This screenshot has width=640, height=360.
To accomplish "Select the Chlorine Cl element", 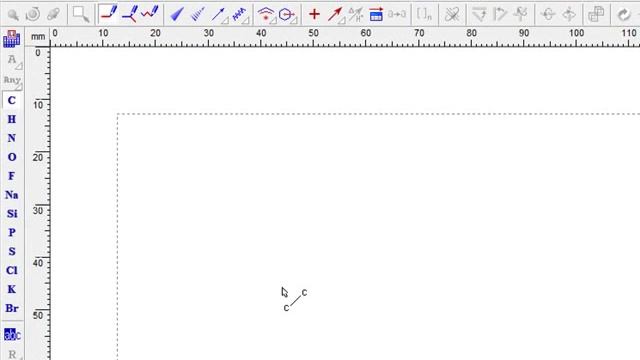I will click(12, 270).
